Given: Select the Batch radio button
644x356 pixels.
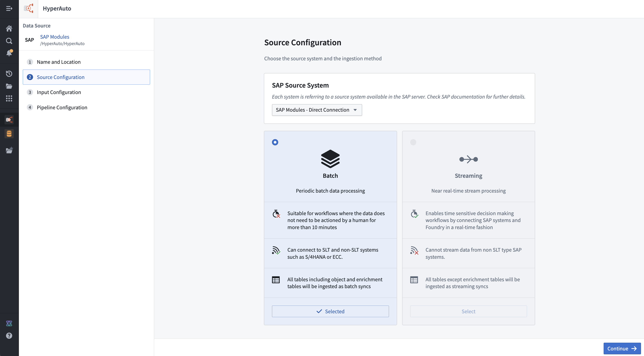Looking at the screenshot, I should click(x=275, y=142).
